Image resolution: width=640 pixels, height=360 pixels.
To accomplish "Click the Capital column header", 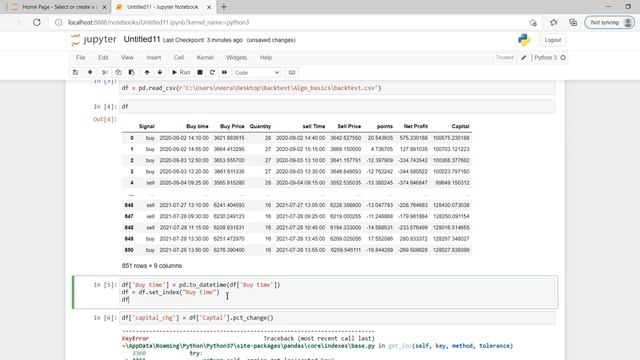I will (460, 127).
